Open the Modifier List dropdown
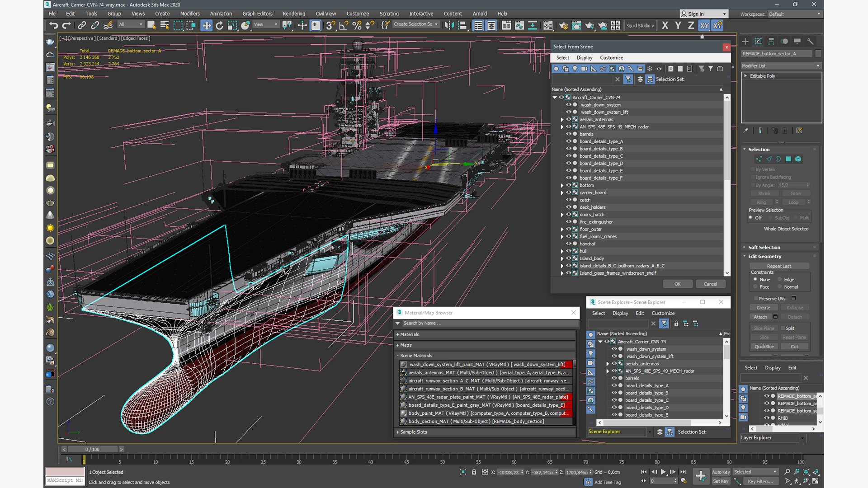This screenshot has height=488, width=868. (781, 66)
